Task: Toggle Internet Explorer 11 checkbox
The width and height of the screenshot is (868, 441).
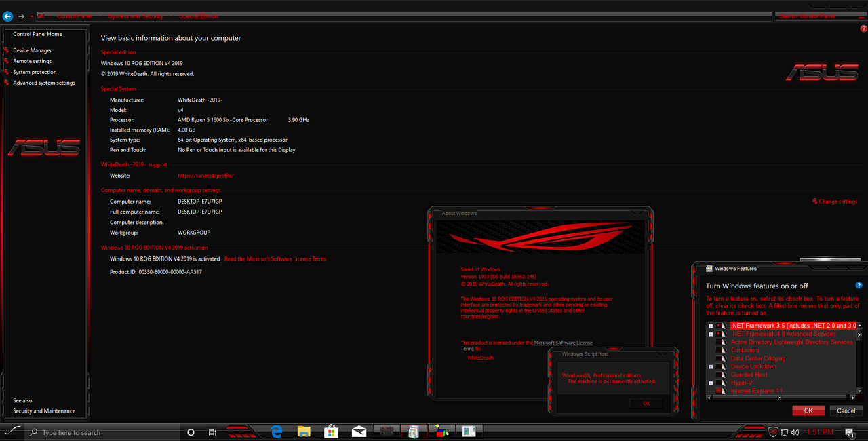Action: (x=718, y=391)
